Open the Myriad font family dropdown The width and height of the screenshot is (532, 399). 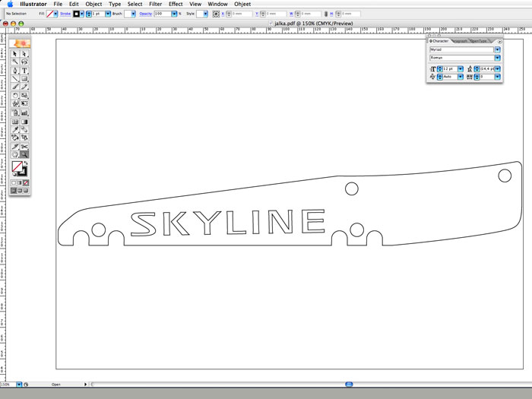click(497, 49)
